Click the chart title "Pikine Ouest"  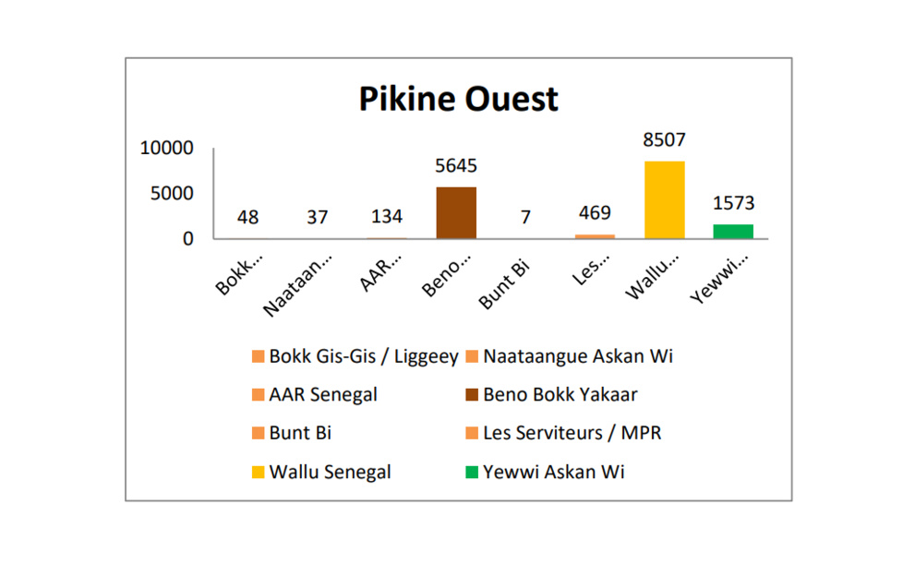tap(458, 99)
